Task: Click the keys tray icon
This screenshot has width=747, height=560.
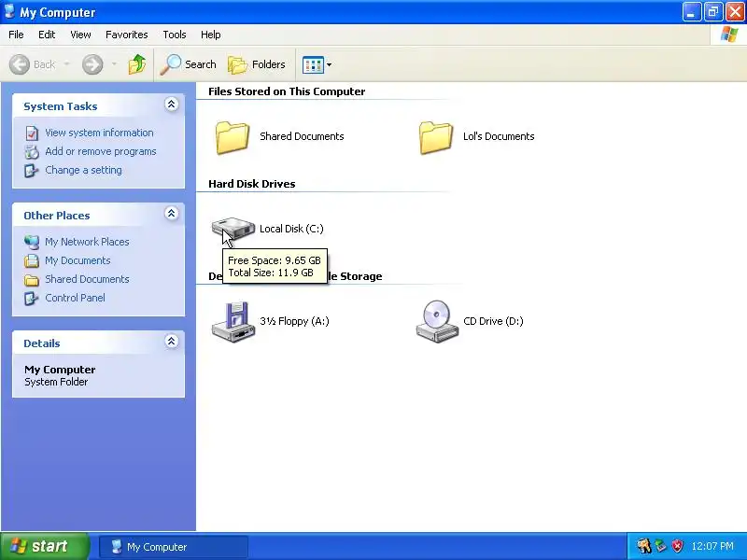Action: point(644,546)
